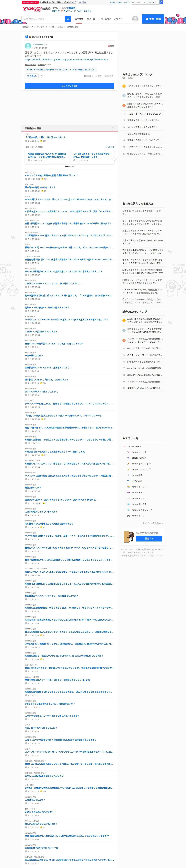Image resolution: width=186 pixels, height=868 pixels.
Task: Open the detail.chiebukuro.yahoo.co.jp question link
Action: pos(66,60)
